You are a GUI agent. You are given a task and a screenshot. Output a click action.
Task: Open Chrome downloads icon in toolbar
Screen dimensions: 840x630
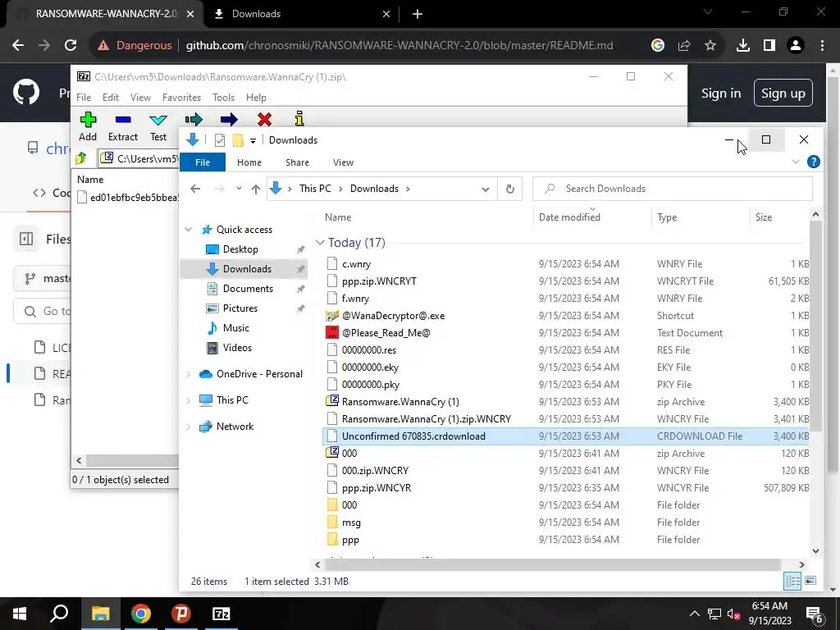[743, 46]
